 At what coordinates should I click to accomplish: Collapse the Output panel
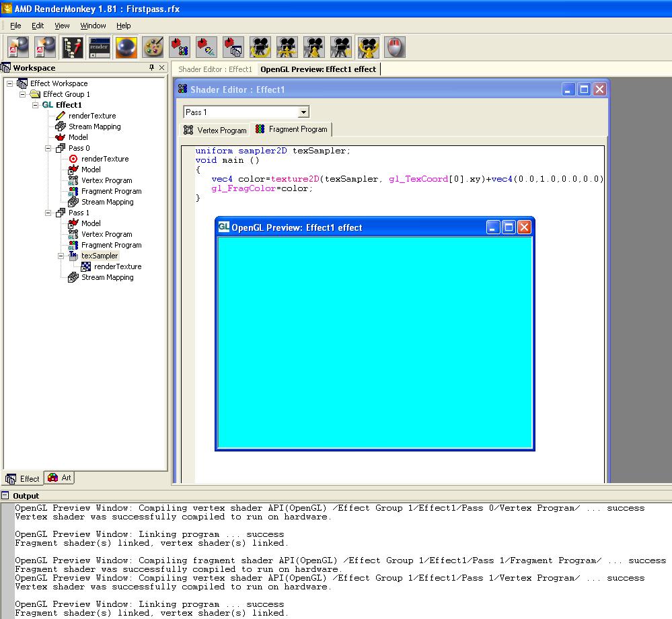(x=5, y=496)
